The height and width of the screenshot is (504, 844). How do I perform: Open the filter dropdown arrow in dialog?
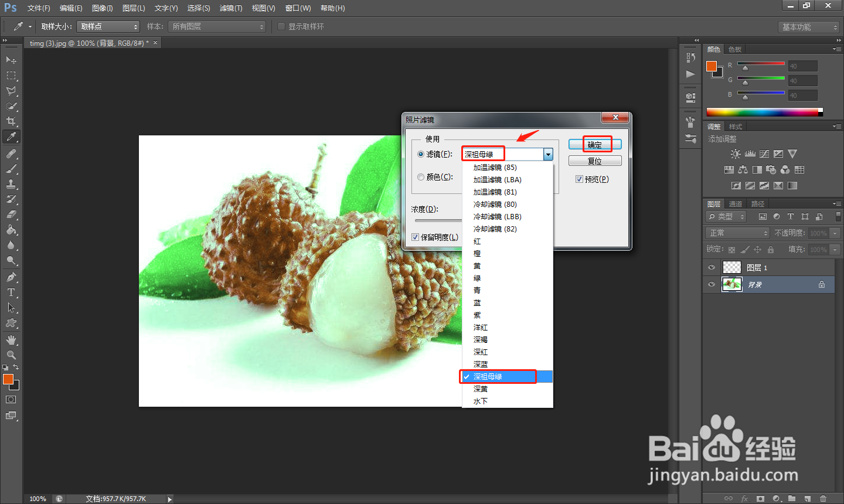[x=548, y=154]
